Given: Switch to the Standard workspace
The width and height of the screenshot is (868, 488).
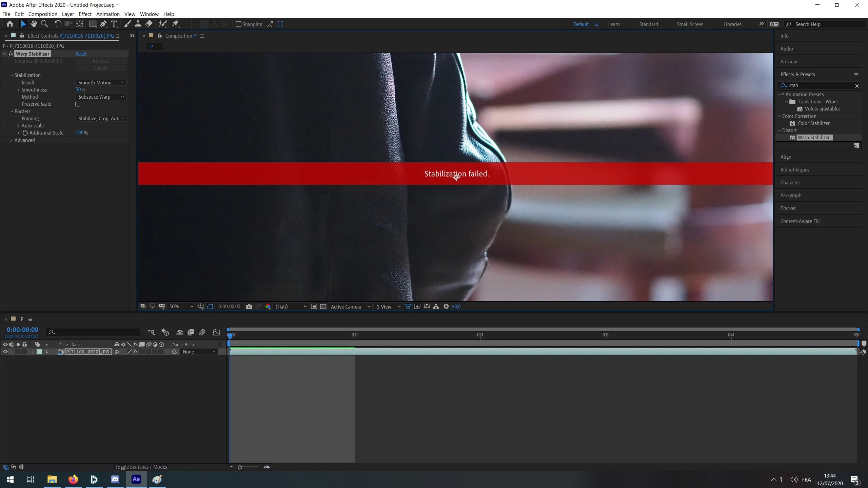Looking at the screenshot, I should 648,24.
